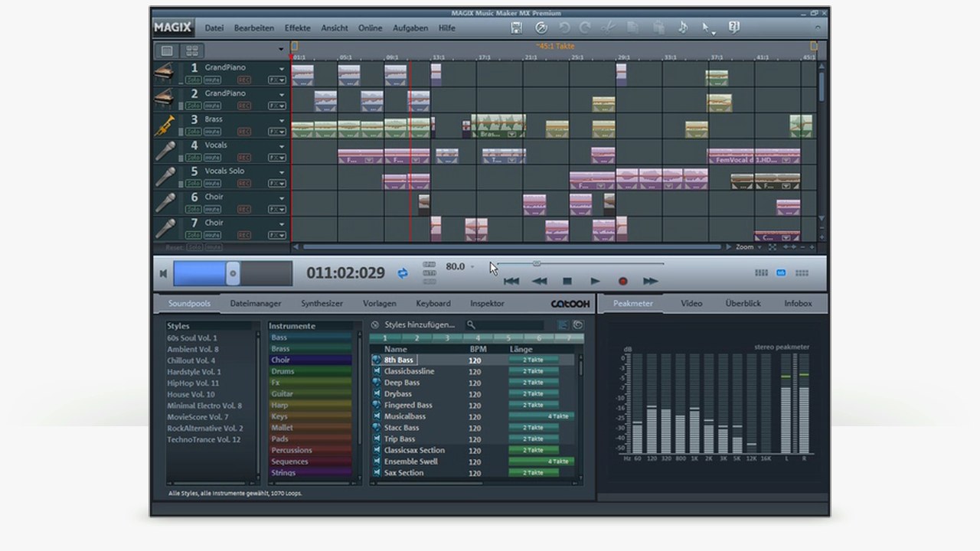This screenshot has width=980, height=551.
Task: Click the Play button in transport
Action: coord(595,282)
